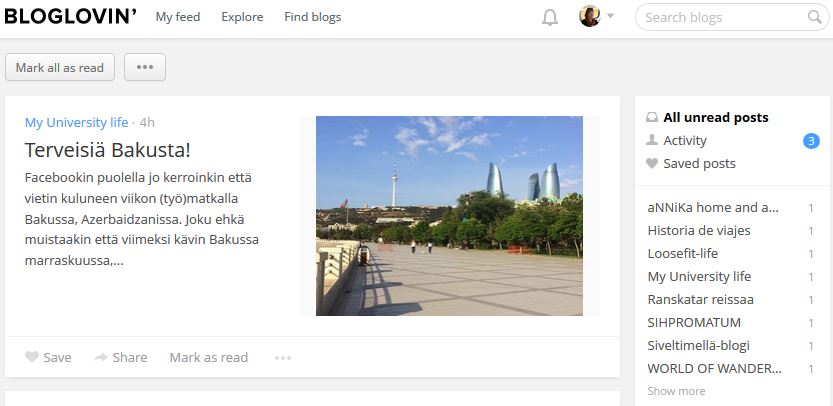This screenshot has width=833, height=406.
Task: Click the My University life blog link on the post
Action: (x=76, y=122)
